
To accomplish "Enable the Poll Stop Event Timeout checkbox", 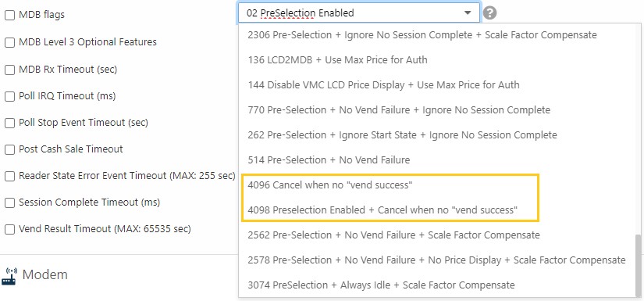I will click(x=9, y=124).
